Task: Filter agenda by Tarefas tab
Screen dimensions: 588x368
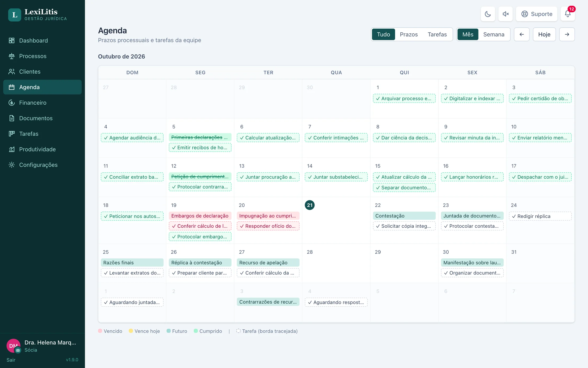Action: pos(437,34)
